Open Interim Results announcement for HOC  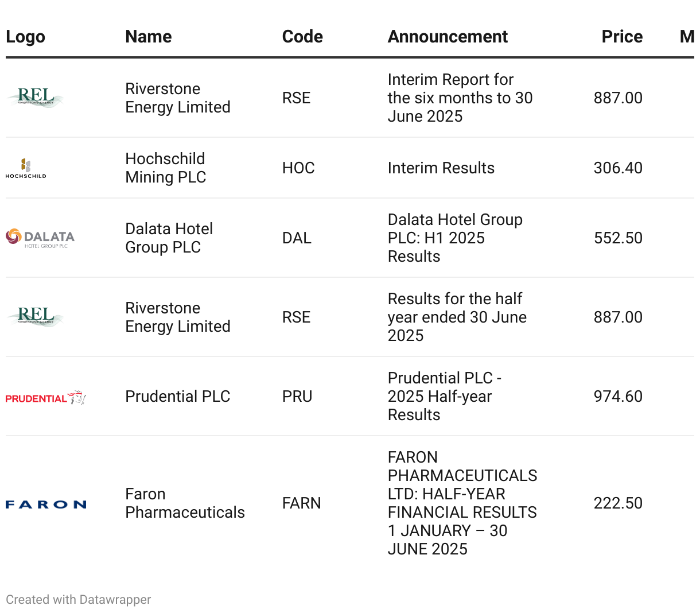[x=441, y=168]
